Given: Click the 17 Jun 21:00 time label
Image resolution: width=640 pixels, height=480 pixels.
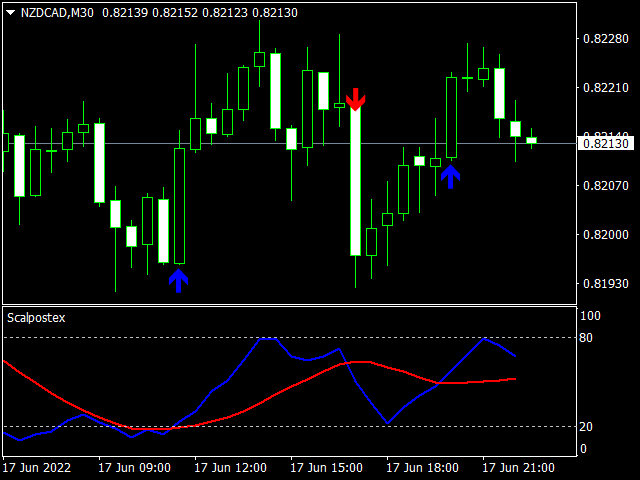Looking at the screenshot, I should point(518,468).
